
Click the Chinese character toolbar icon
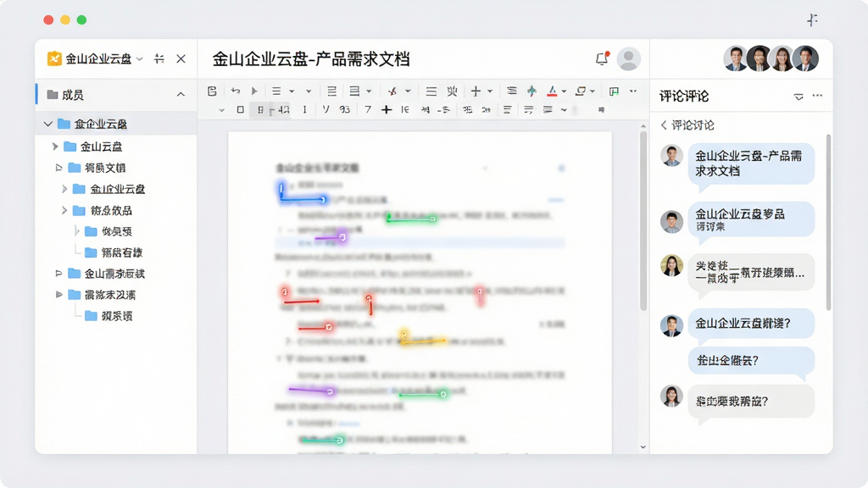[x=453, y=91]
